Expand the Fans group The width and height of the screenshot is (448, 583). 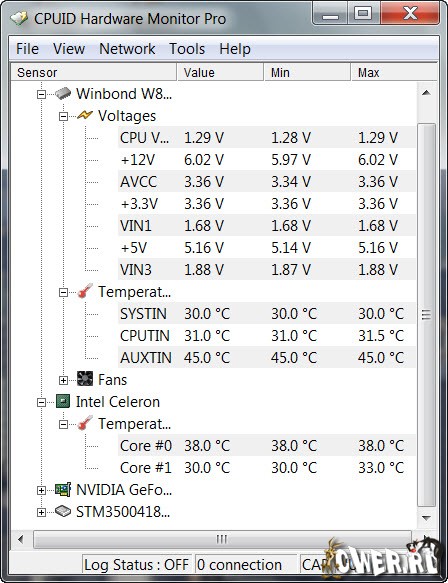pyautogui.click(x=63, y=380)
